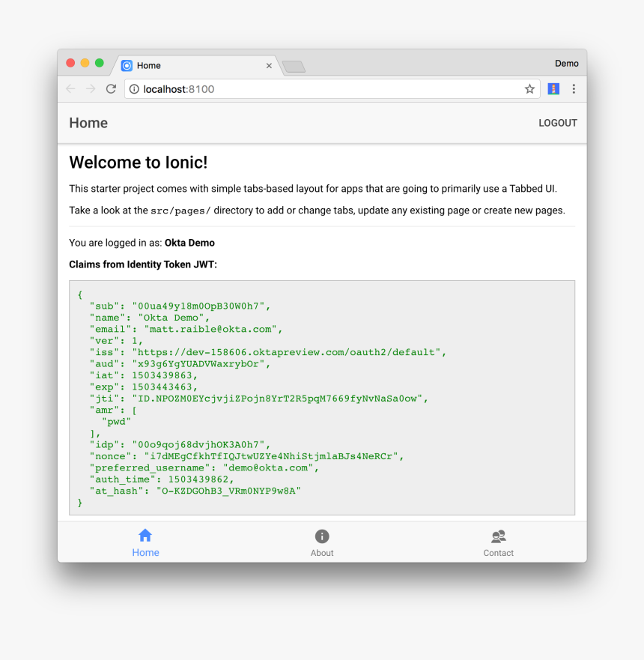Click the "Welcome to Ionic!" heading
Screen dimensions: 644x660
click(x=139, y=163)
